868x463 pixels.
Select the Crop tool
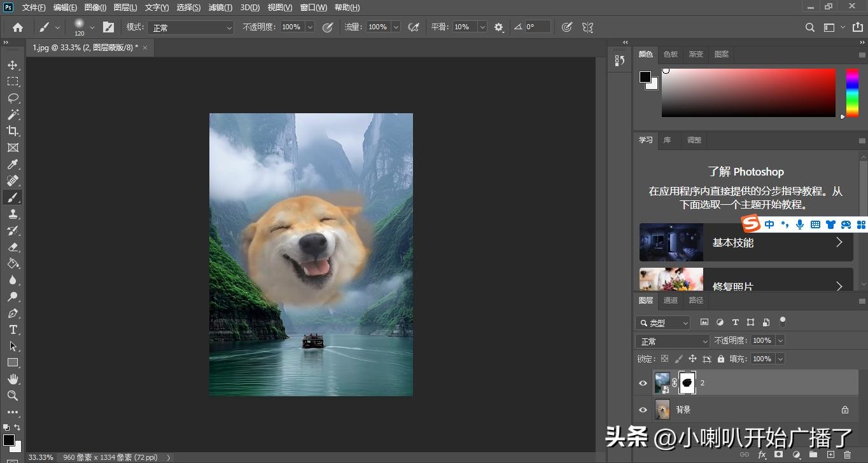pos(13,131)
